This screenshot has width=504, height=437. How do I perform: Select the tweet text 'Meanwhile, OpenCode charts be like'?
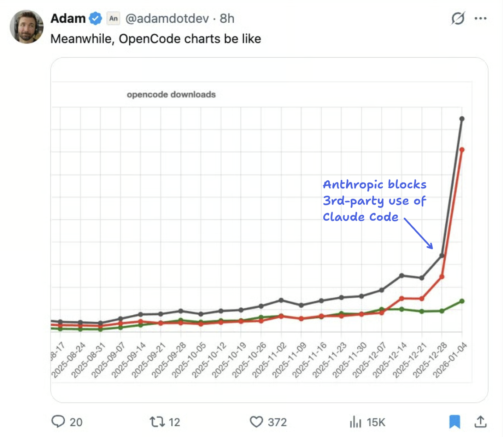pyautogui.click(x=156, y=39)
